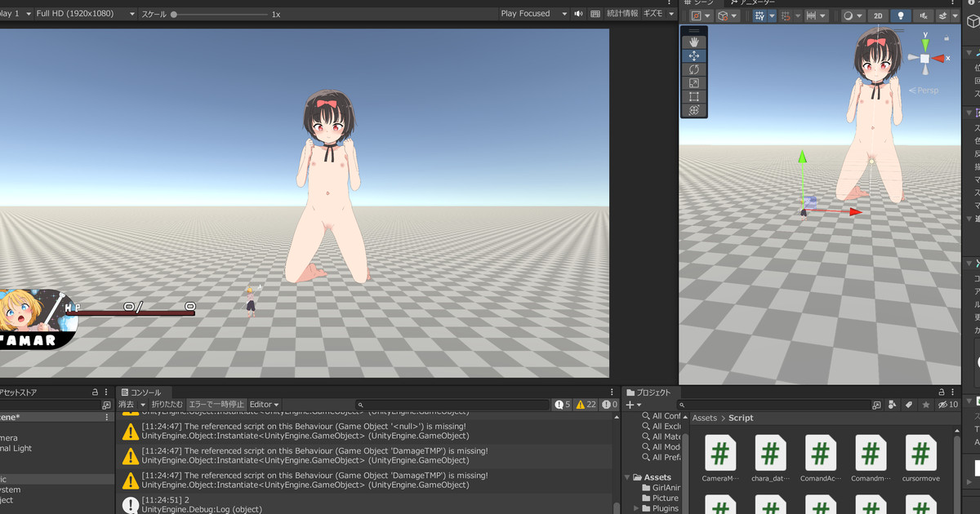Toggle 統計情報 stats overlay
980x514 pixels.
(x=623, y=14)
